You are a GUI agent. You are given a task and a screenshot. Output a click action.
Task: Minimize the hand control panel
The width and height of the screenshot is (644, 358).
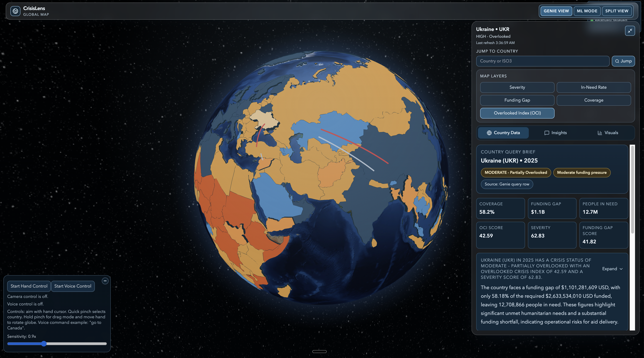coord(105,281)
